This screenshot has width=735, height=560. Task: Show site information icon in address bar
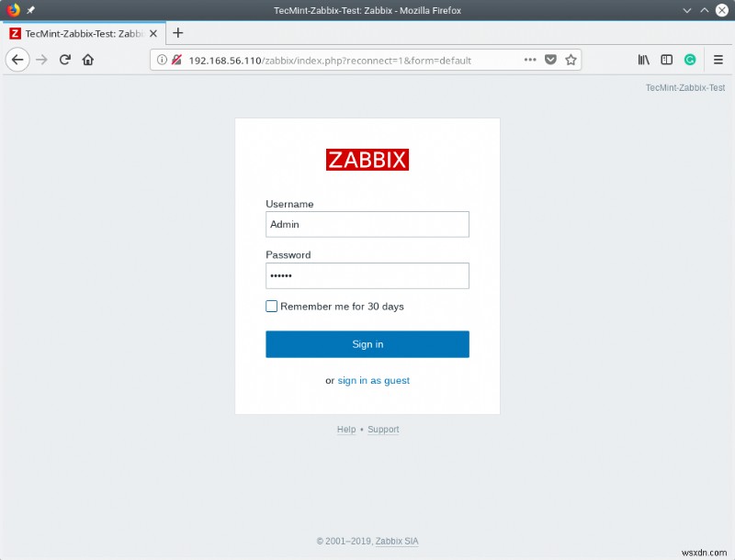pyautogui.click(x=162, y=60)
